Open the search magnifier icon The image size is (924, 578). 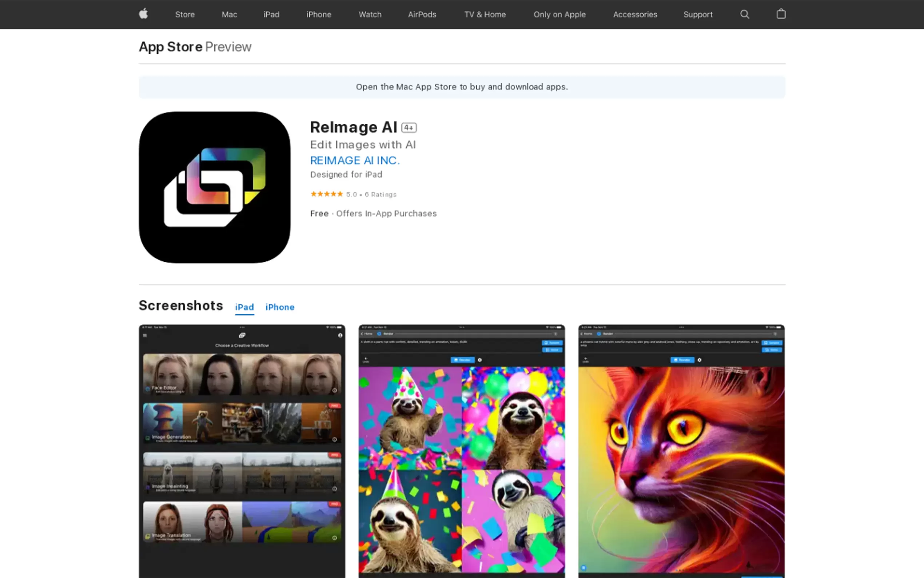pos(744,14)
